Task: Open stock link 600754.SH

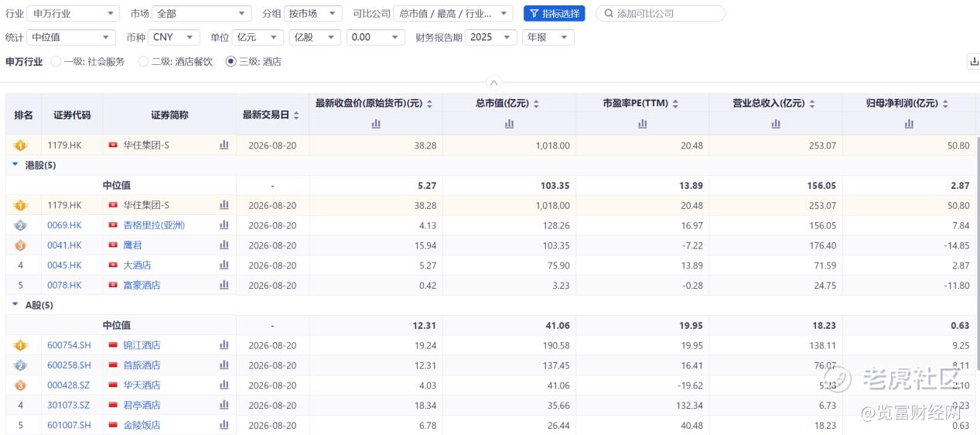Action: pos(69,345)
